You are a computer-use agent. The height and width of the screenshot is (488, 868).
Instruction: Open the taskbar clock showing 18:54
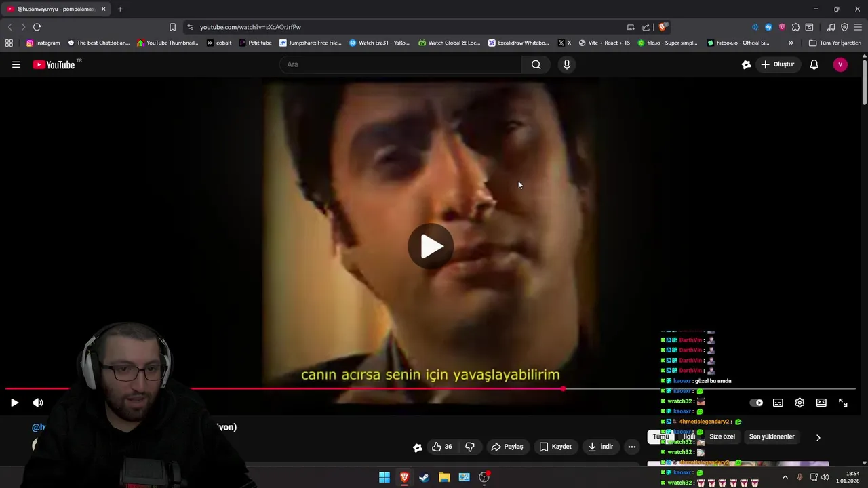(848, 477)
